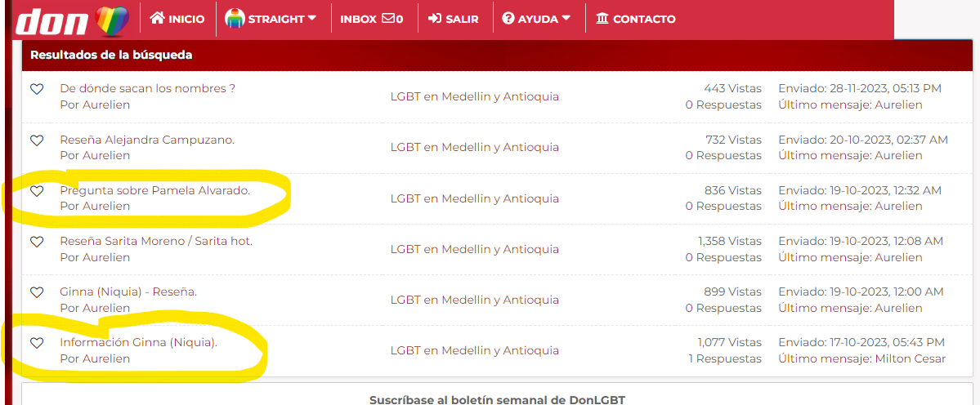Screen dimensions: 980x405
Task: Favorite the 'De dónde sacan los nombres' thread
Action: click(37, 89)
